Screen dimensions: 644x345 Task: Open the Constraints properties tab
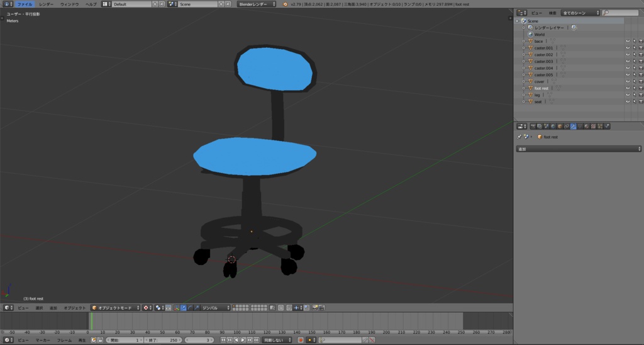(567, 127)
